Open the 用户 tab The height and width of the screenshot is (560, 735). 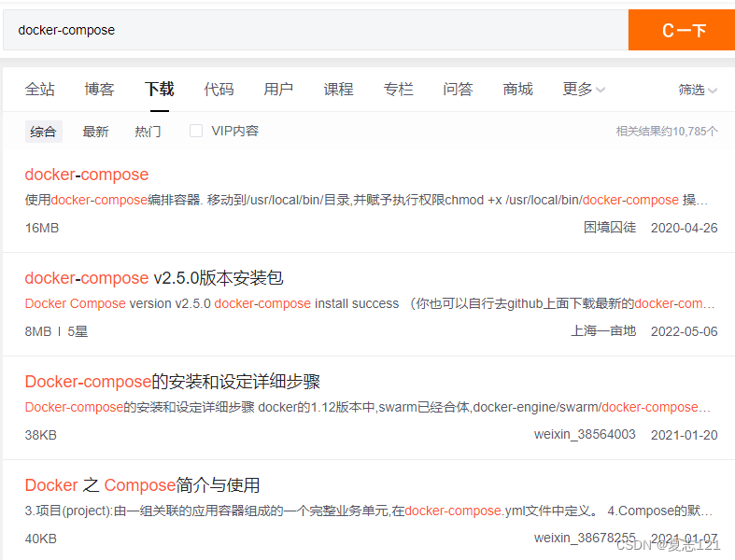coord(278,89)
